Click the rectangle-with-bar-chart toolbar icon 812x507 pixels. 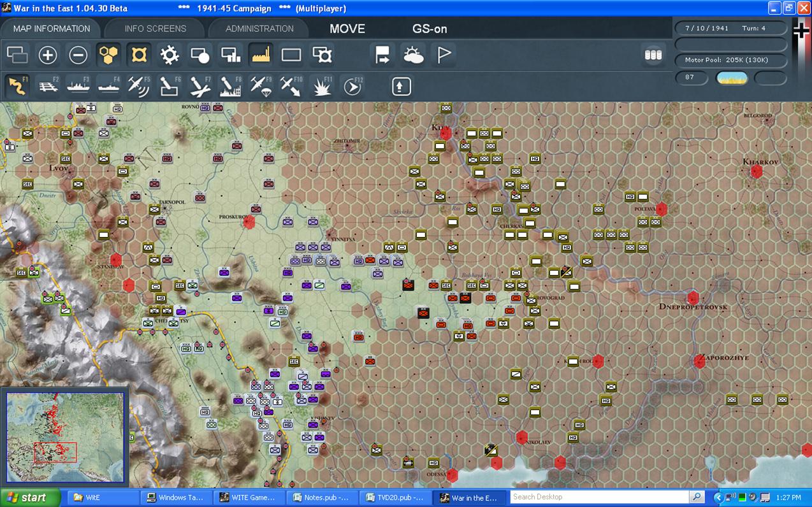tap(231, 55)
